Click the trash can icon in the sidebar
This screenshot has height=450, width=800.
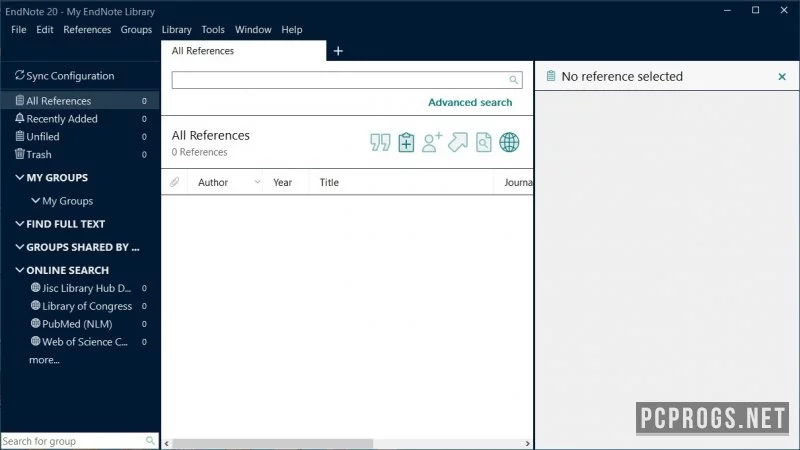[x=19, y=154]
